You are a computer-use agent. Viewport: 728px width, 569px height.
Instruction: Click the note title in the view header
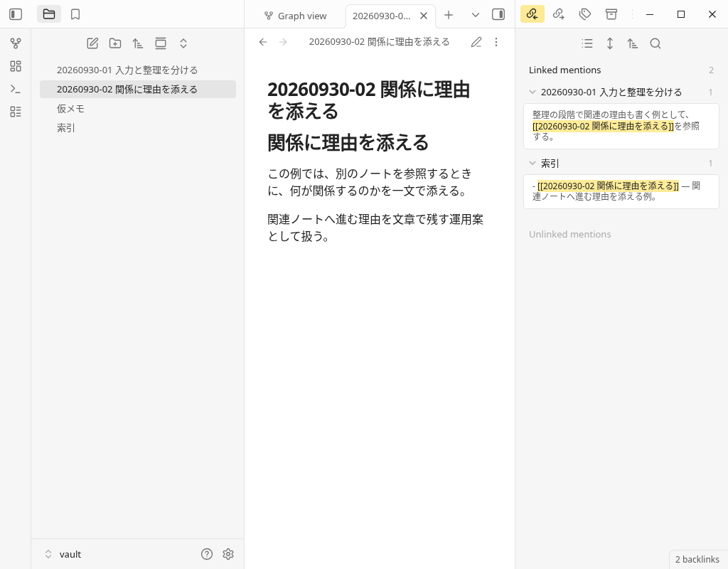coord(380,42)
